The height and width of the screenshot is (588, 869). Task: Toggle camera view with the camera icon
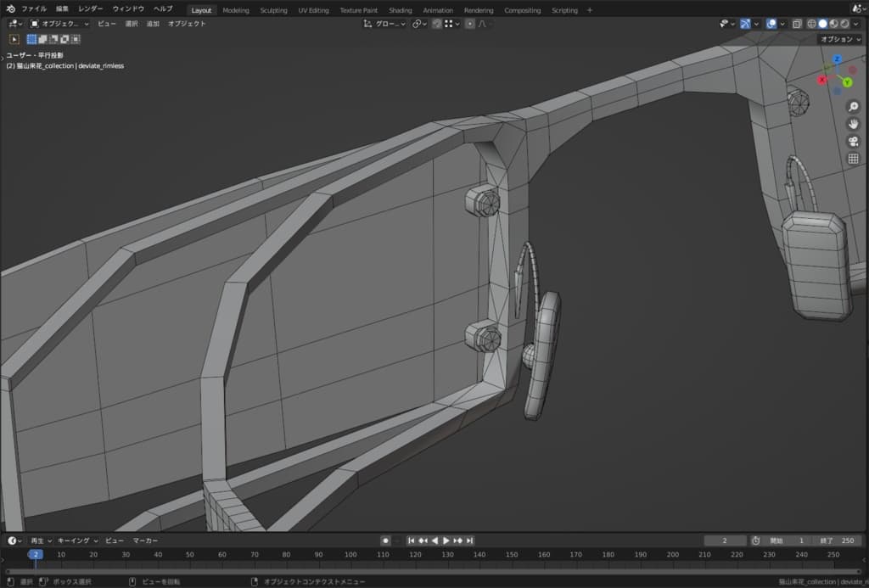coord(853,141)
